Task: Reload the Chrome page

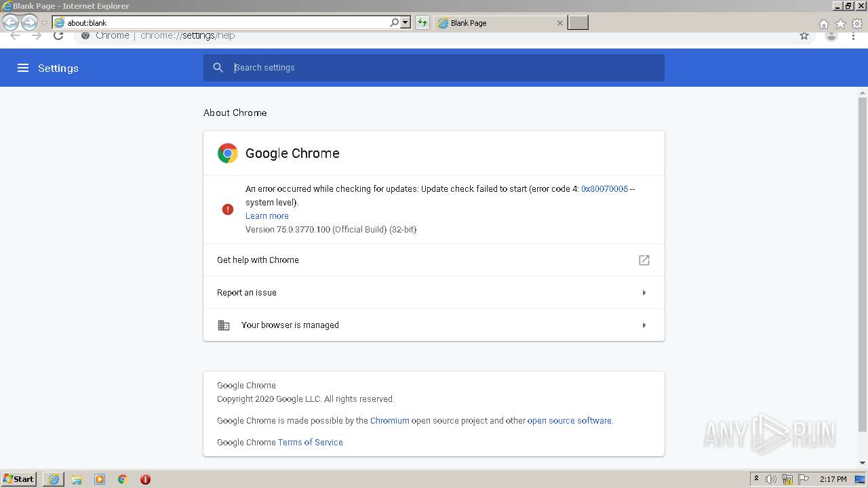Action: 58,36
